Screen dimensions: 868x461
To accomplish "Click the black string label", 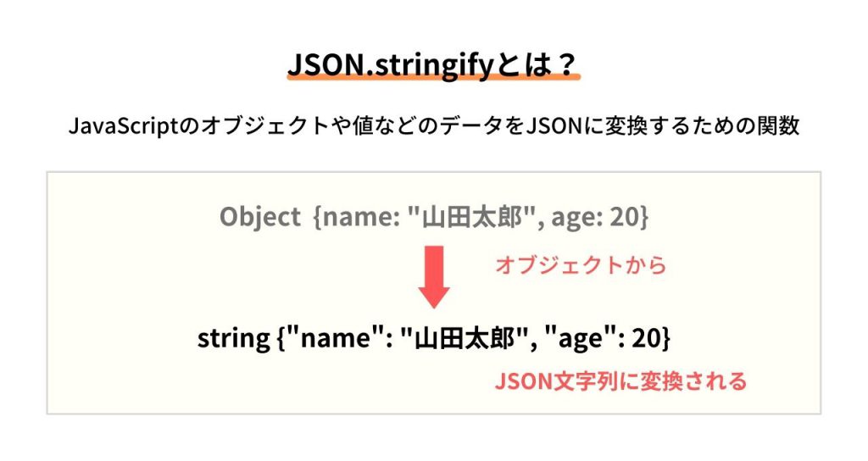I will [x=234, y=338].
